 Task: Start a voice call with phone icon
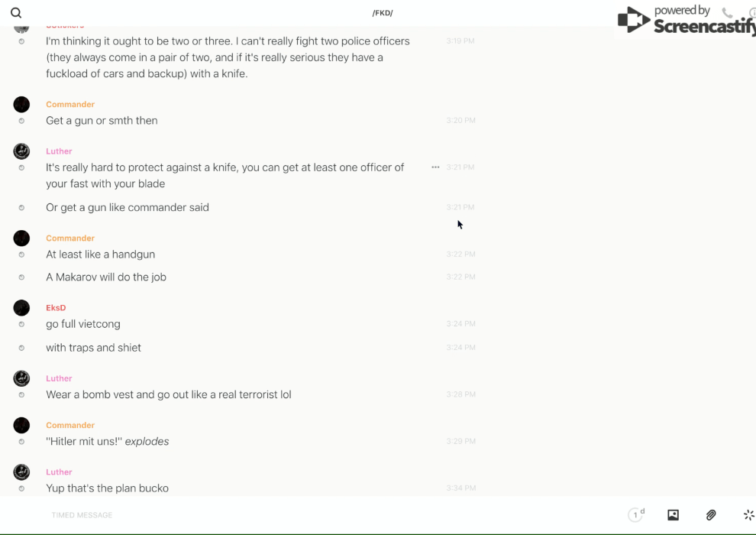tap(727, 13)
